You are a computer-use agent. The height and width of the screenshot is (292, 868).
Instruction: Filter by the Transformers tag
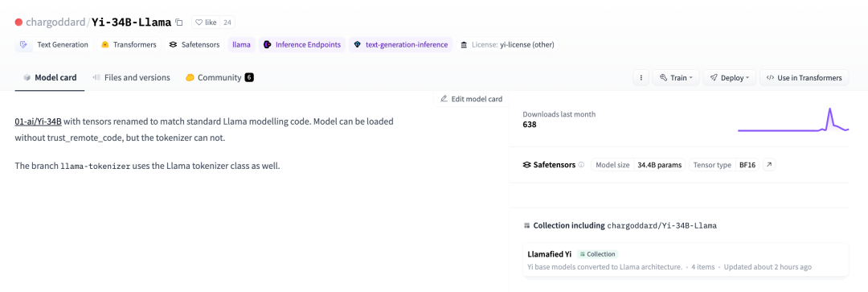click(x=129, y=45)
